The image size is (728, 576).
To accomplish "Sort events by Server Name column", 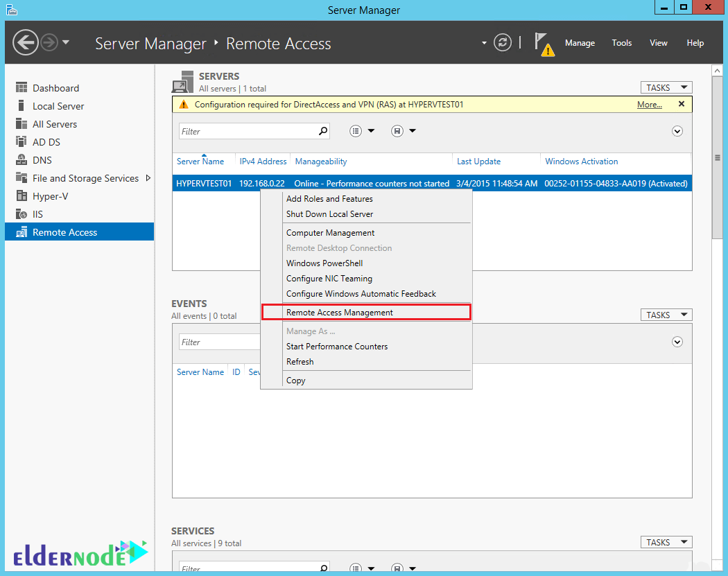I will click(200, 372).
